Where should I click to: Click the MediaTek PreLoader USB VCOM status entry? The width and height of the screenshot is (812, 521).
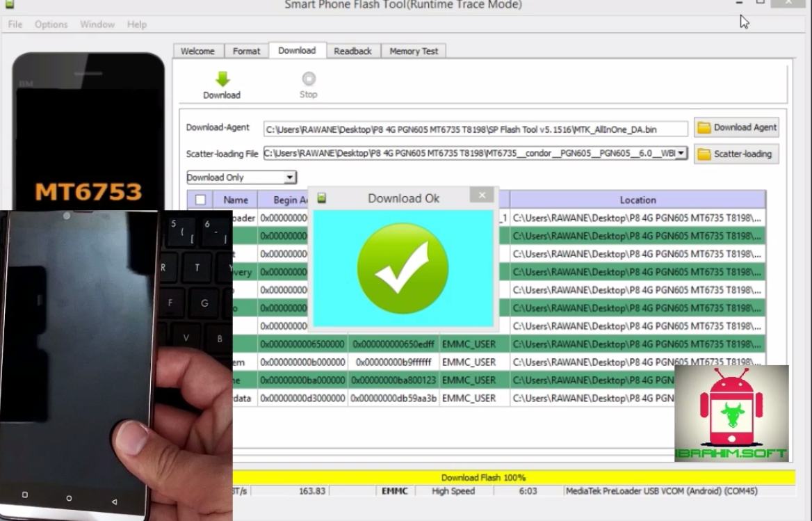[x=661, y=491]
